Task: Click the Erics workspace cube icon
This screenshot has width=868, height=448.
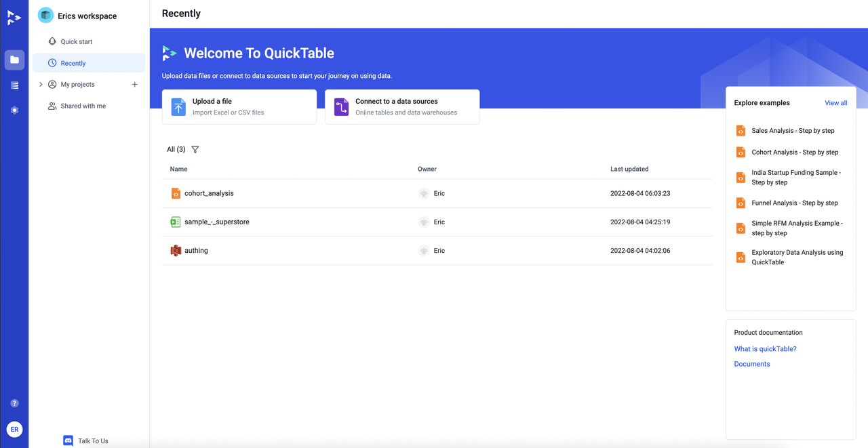Action: pos(45,15)
